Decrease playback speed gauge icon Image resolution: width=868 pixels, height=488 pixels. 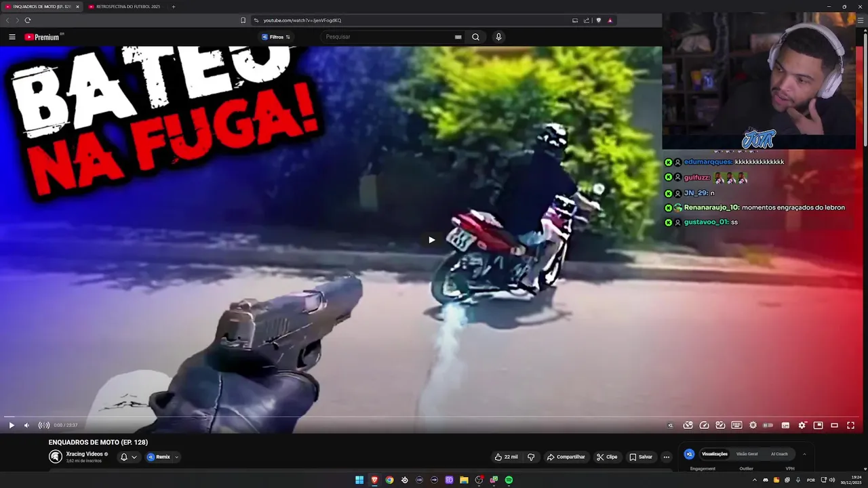[688, 426]
